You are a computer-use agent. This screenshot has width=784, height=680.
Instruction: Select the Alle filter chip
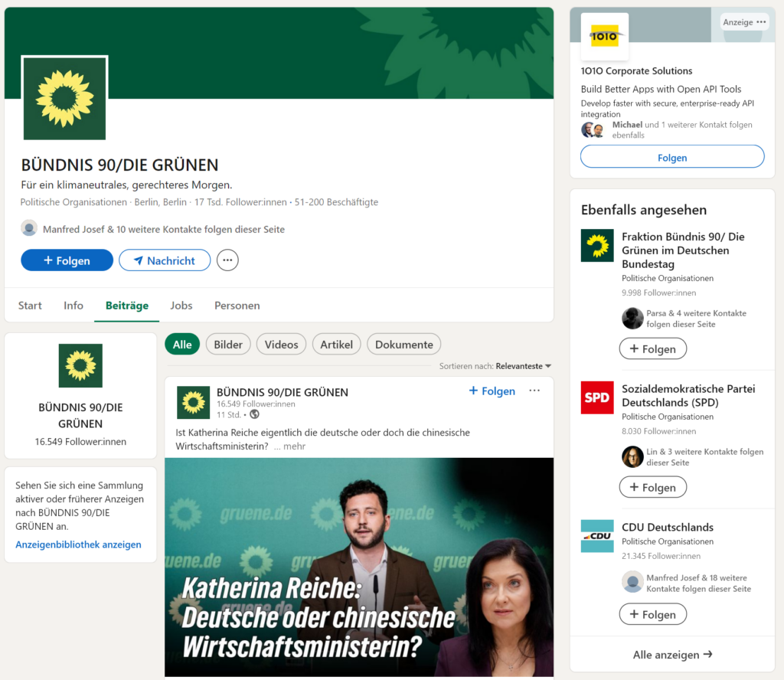(182, 345)
